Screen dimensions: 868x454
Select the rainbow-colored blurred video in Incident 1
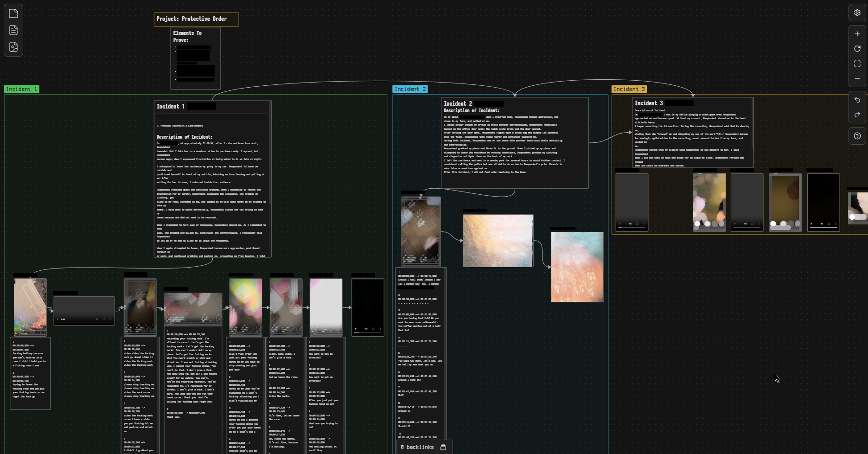click(x=245, y=307)
